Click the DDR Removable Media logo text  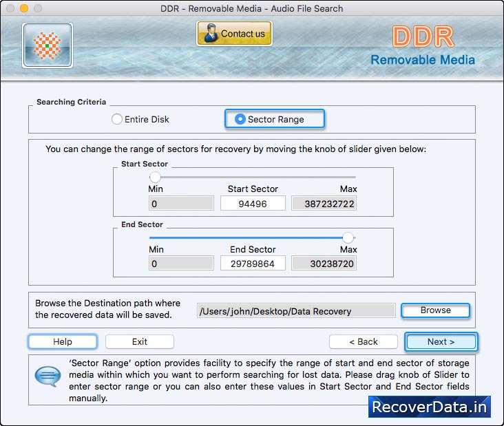coord(423,47)
